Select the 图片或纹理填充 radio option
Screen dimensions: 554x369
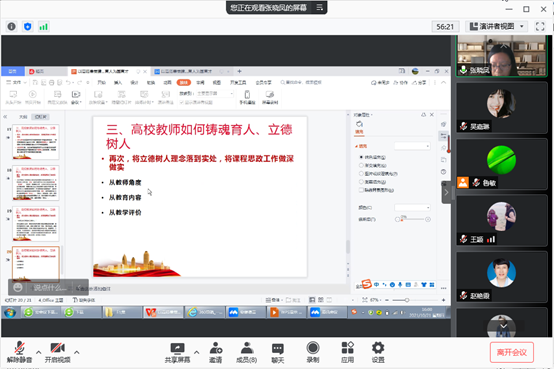(x=361, y=174)
